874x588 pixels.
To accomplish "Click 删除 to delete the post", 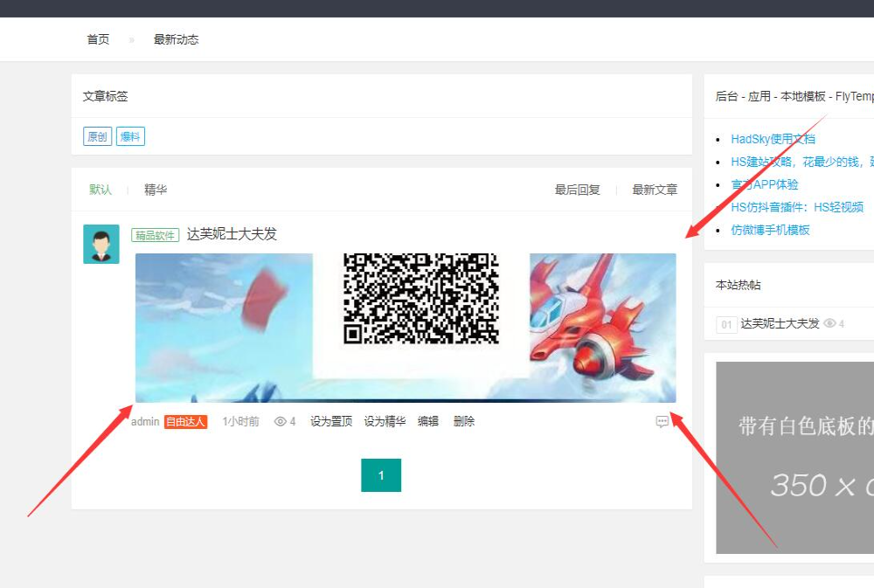I will 464,422.
